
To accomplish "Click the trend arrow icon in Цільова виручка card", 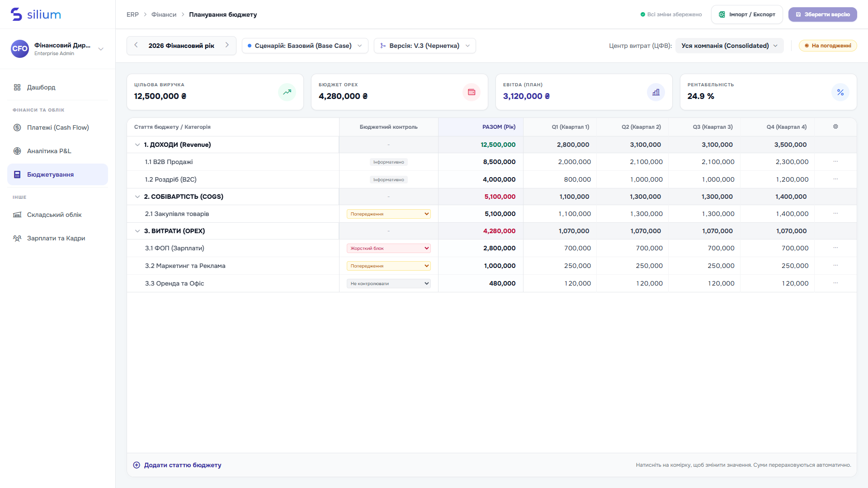I will (x=287, y=92).
